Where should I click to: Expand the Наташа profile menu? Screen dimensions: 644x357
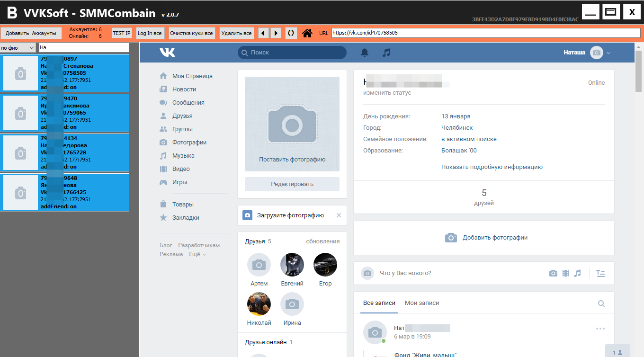pyautogui.click(x=609, y=53)
